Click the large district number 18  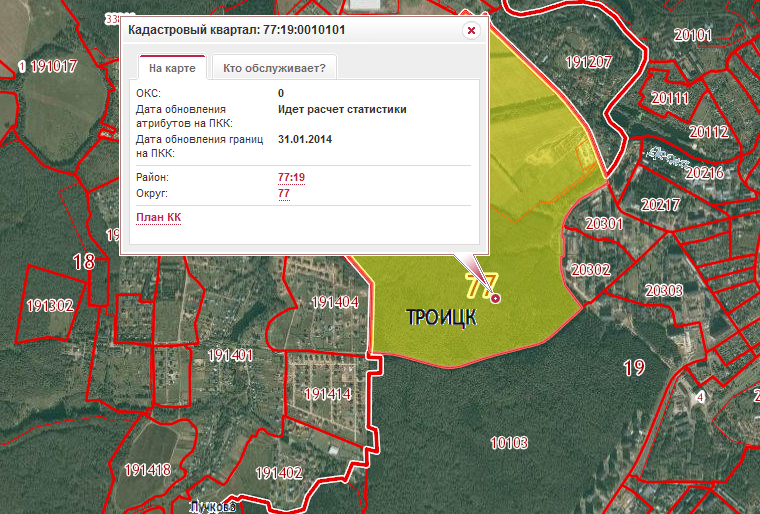84,262
